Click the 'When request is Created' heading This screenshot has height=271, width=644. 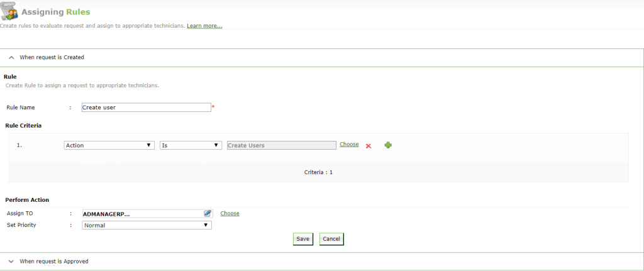(x=52, y=57)
